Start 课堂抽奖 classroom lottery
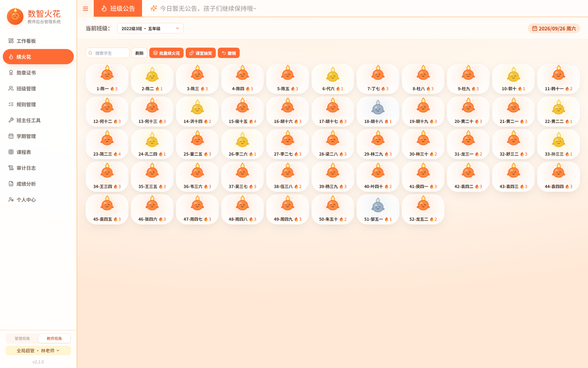 coord(201,53)
